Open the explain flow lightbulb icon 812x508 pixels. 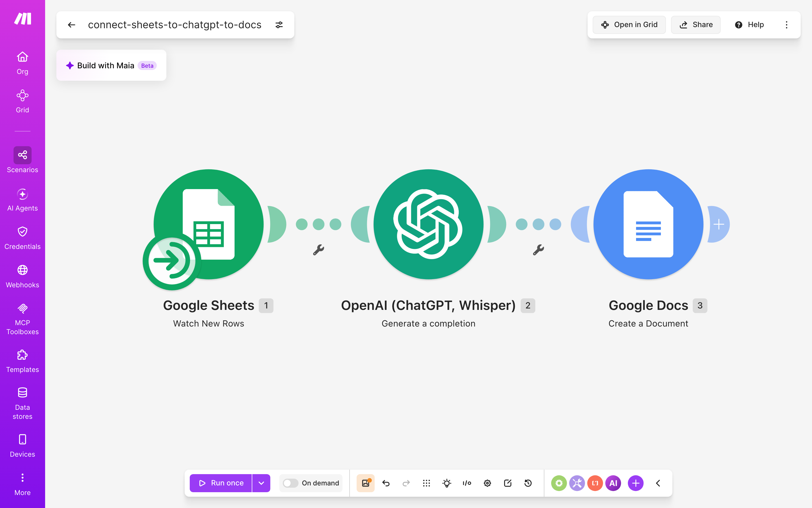click(447, 483)
